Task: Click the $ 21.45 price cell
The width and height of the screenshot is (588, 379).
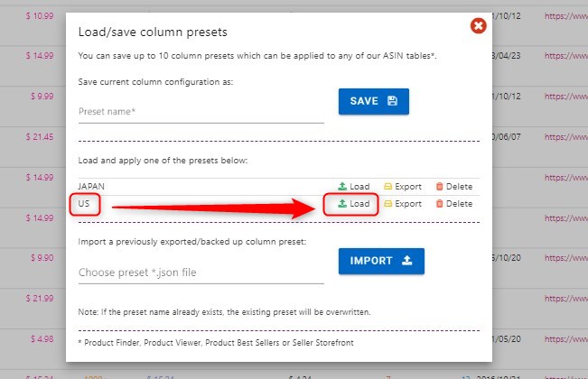Action: pos(40,137)
